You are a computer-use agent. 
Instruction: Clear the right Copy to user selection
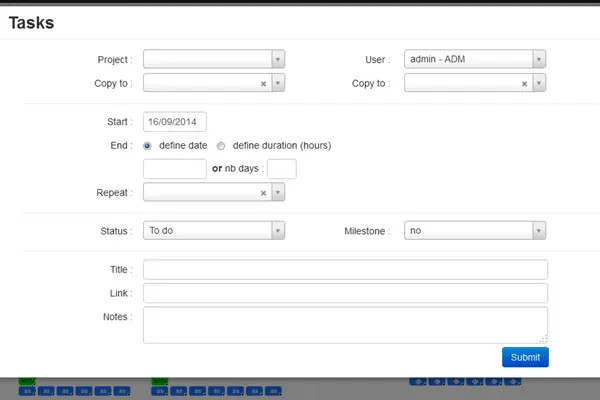coord(524,84)
